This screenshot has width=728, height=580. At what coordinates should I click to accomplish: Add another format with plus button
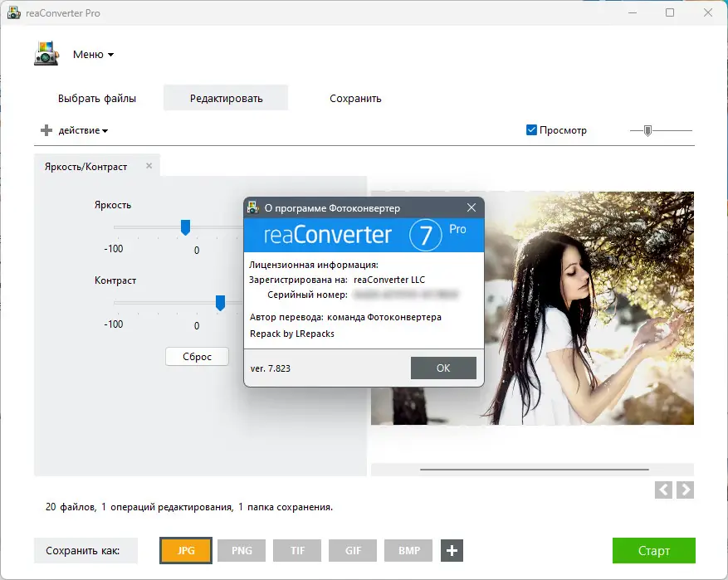pos(452,550)
